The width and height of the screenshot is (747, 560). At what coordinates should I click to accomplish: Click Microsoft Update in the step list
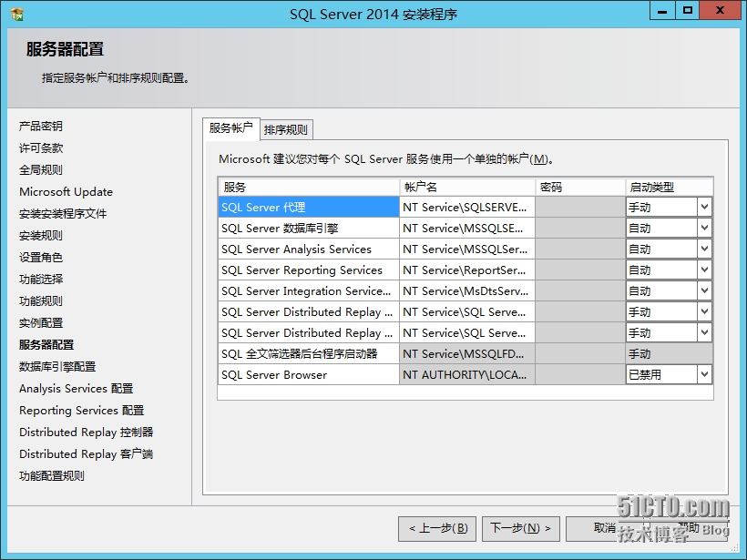(x=67, y=192)
